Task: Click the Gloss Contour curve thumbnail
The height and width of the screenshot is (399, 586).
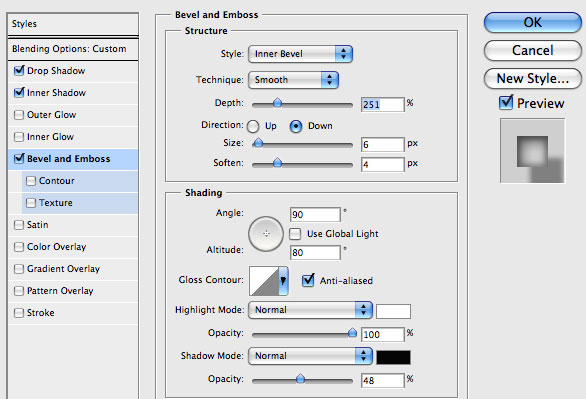Action: (x=264, y=281)
